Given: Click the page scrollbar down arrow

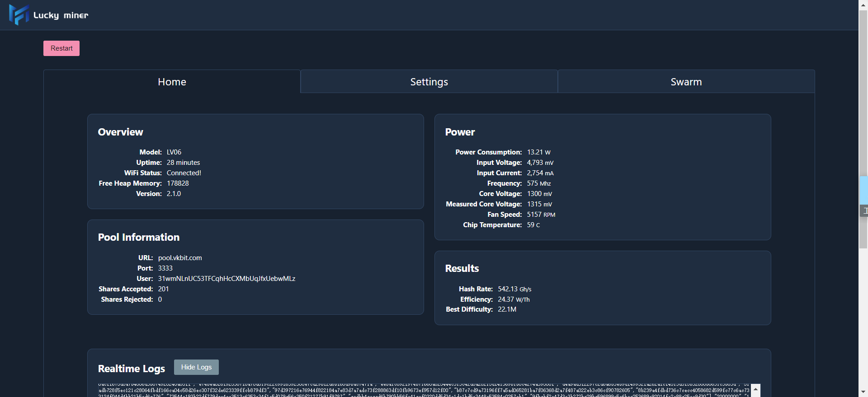Looking at the screenshot, I should coord(863,392).
